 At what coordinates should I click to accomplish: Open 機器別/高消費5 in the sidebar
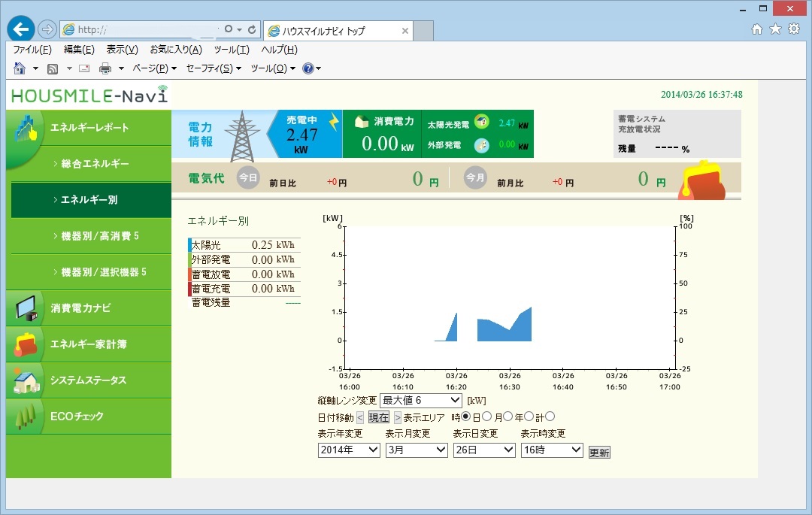pos(91,236)
